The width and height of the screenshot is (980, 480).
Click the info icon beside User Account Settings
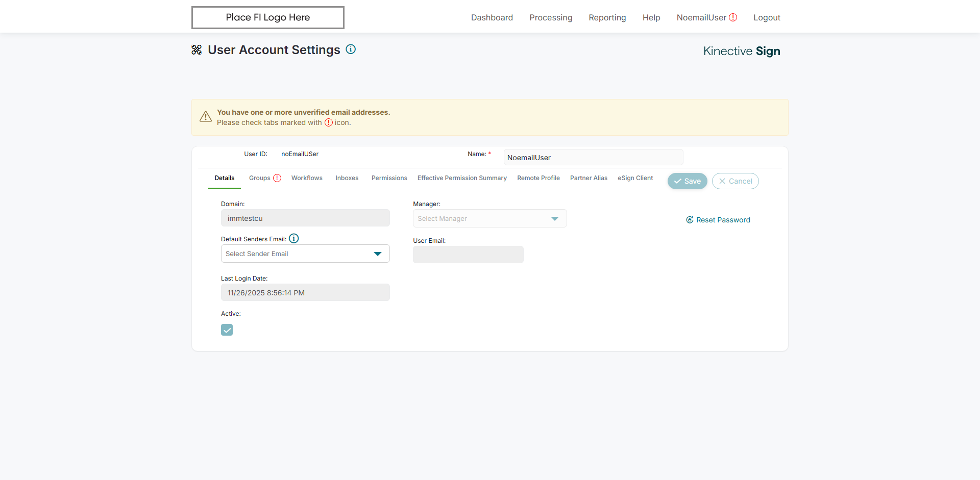click(x=351, y=49)
